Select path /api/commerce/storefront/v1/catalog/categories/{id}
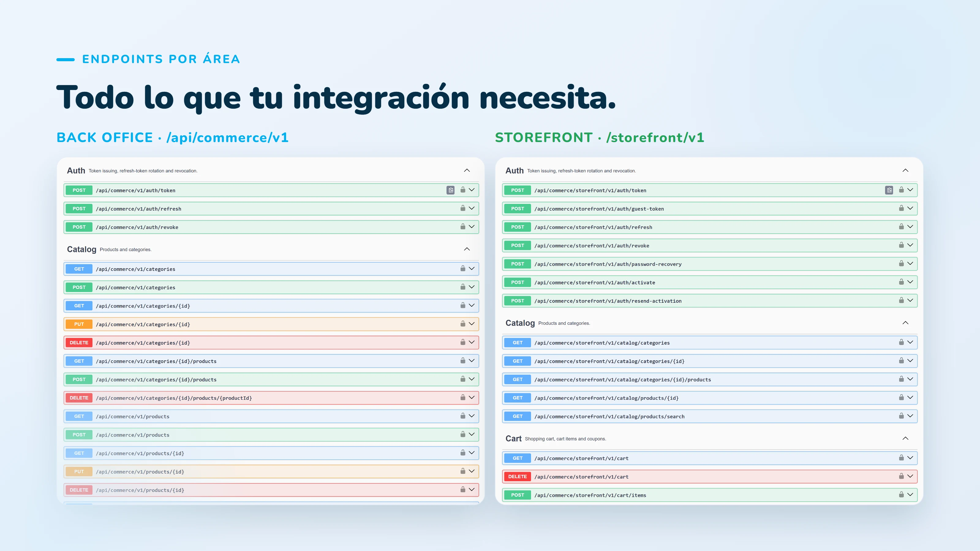This screenshot has width=980, height=551. pos(609,361)
